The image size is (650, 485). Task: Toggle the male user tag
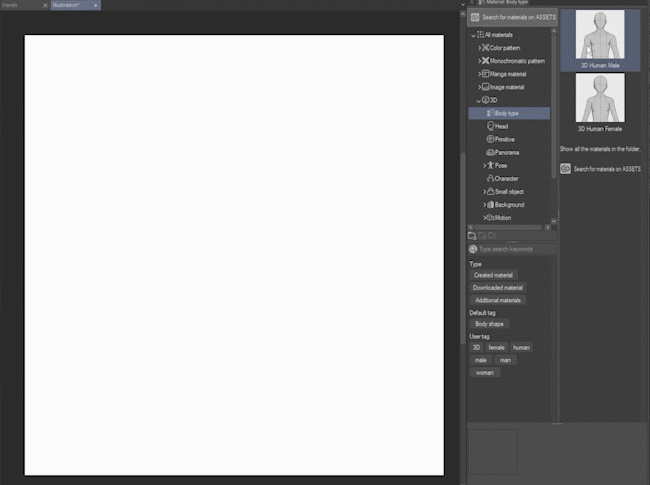(481, 360)
